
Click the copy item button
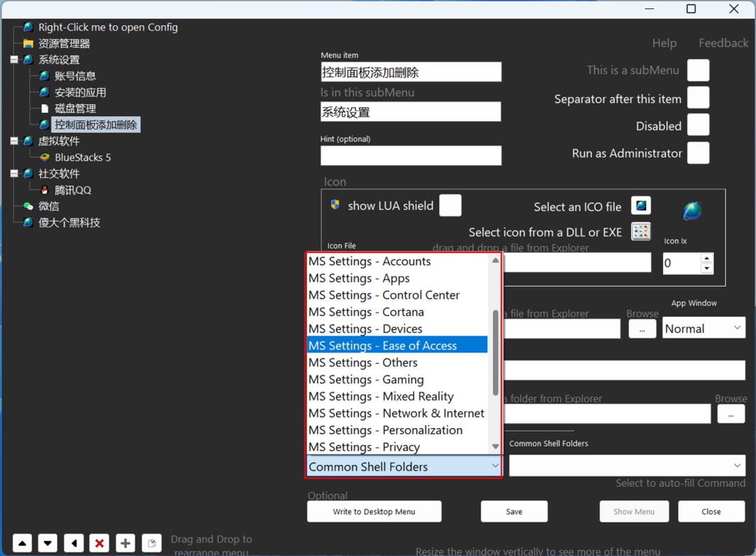[151, 543]
